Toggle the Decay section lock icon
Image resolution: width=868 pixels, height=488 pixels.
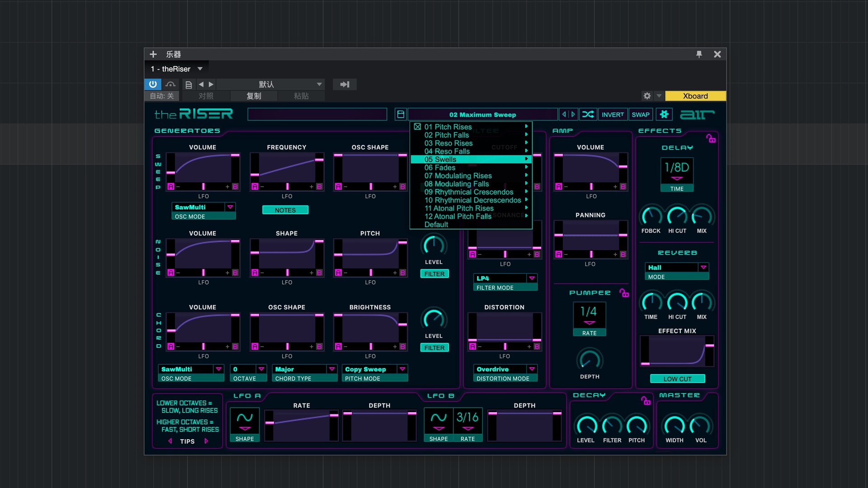646,400
